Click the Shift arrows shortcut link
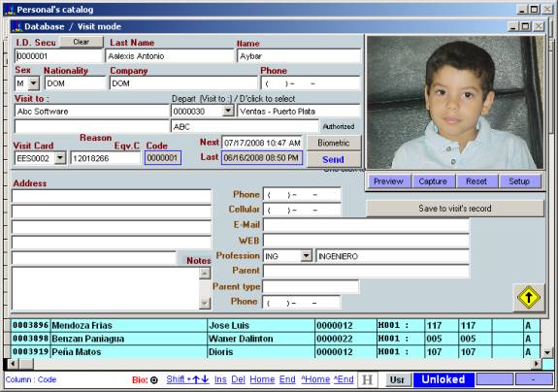 [187, 379]
